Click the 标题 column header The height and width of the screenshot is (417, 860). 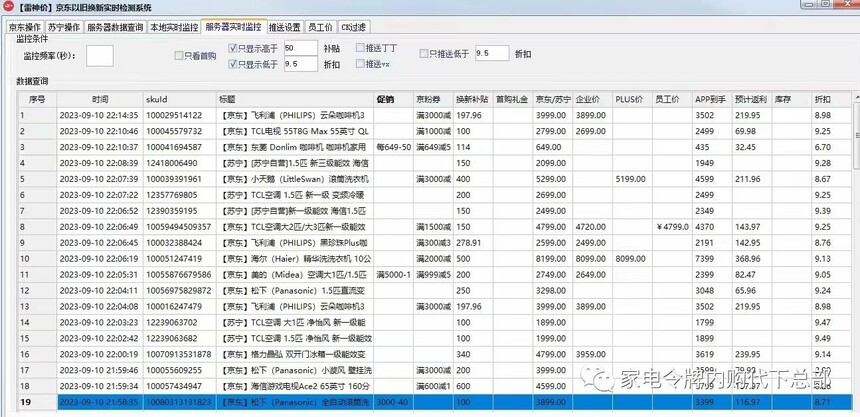click(295, 99)
